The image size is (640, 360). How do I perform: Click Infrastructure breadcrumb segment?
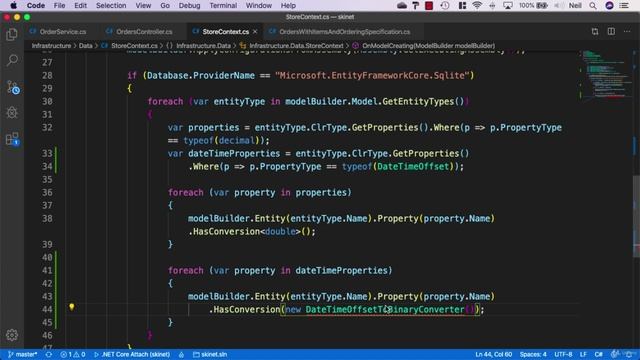coord(51,46)
